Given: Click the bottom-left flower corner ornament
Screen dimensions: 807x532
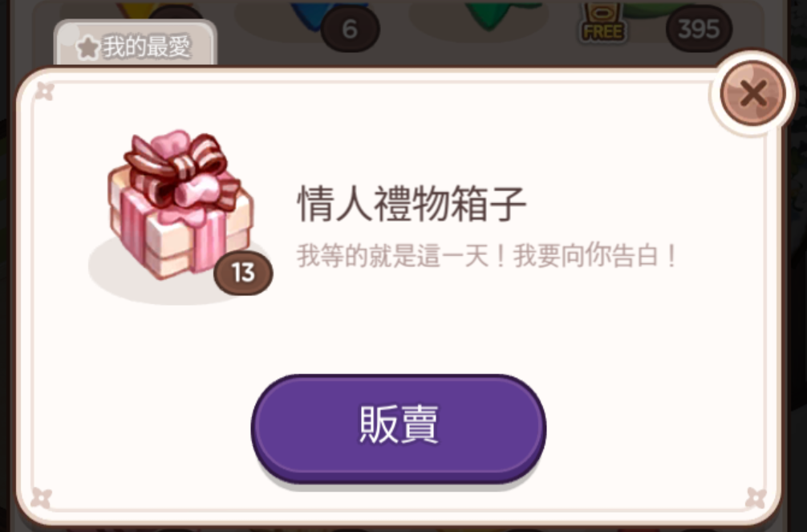Looking at the screenshot, I should (41, 498).
